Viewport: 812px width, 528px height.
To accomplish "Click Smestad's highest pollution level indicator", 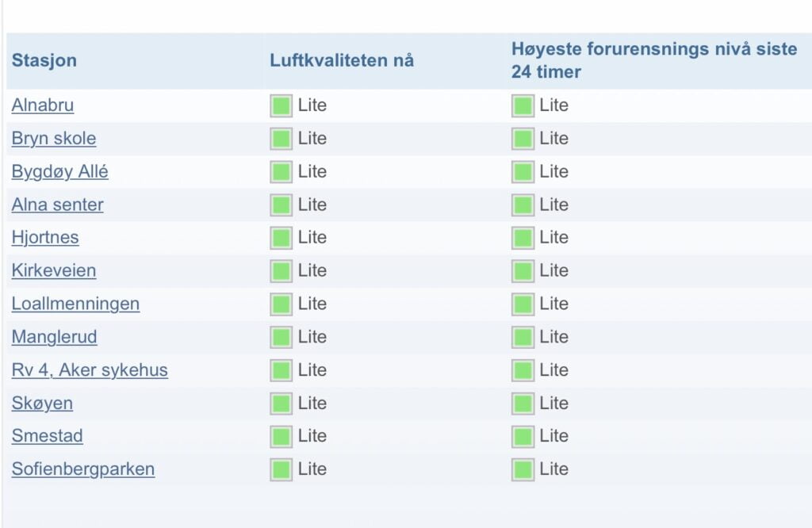I will point(523,435).
